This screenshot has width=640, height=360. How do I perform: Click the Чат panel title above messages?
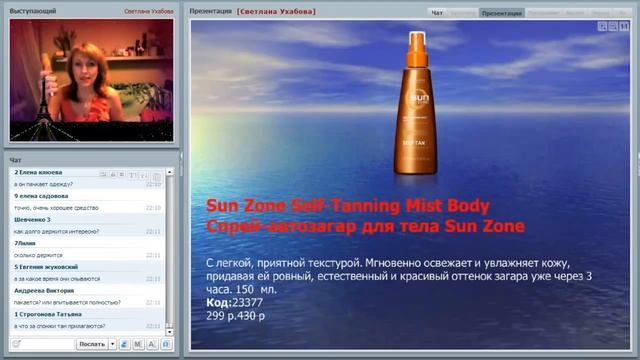point(15,160)
